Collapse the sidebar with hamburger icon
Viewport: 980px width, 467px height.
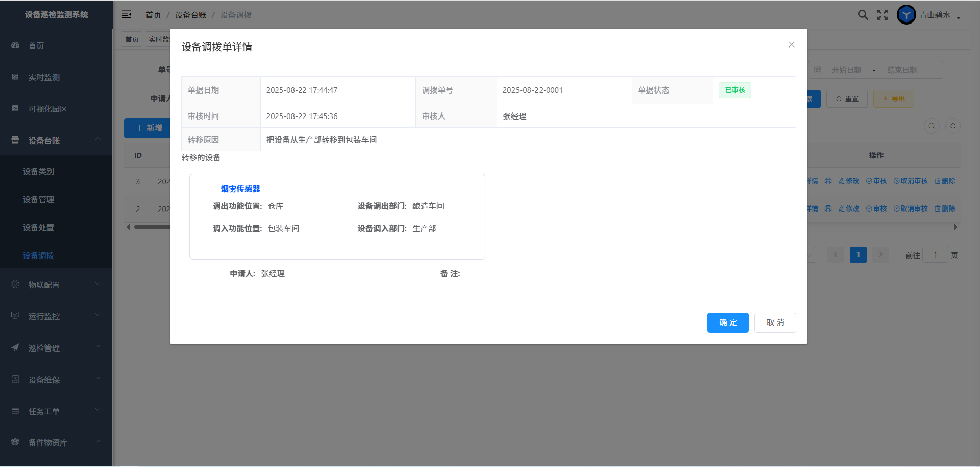(x=127, y=15)
